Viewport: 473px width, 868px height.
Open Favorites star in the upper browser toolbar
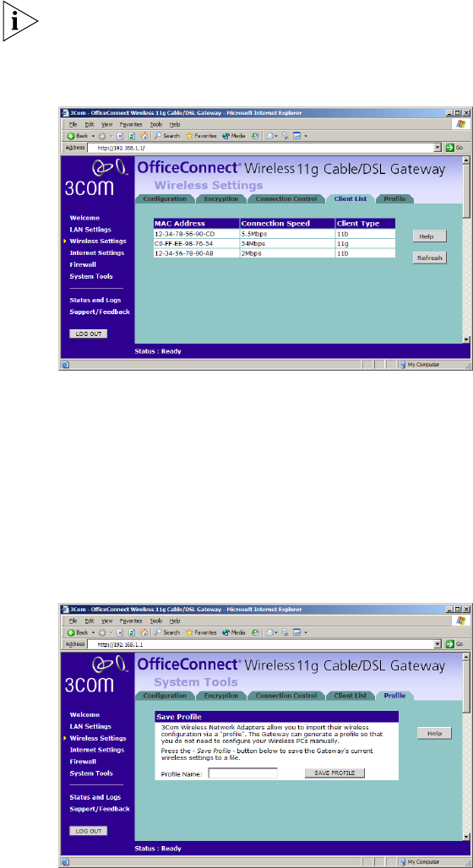click(x=201, y=136)
